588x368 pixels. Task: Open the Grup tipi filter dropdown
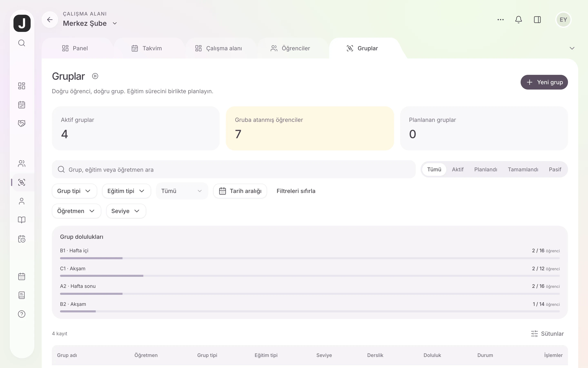[74, 191]
